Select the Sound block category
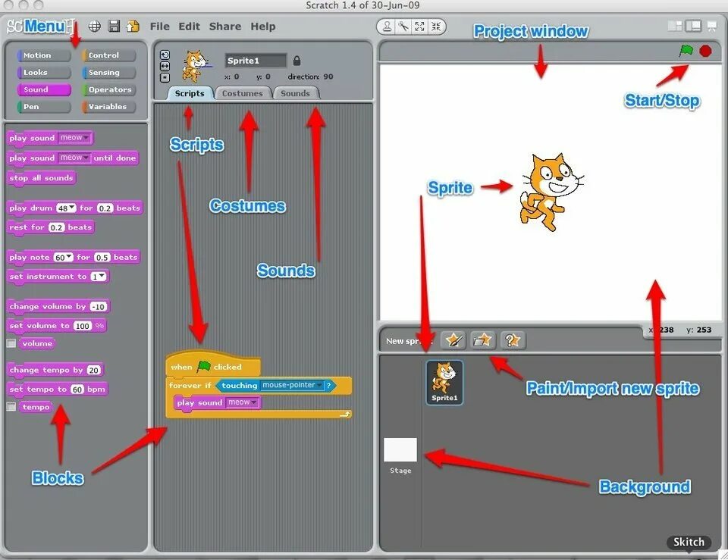The image size is (728, 560). (44, 89)
